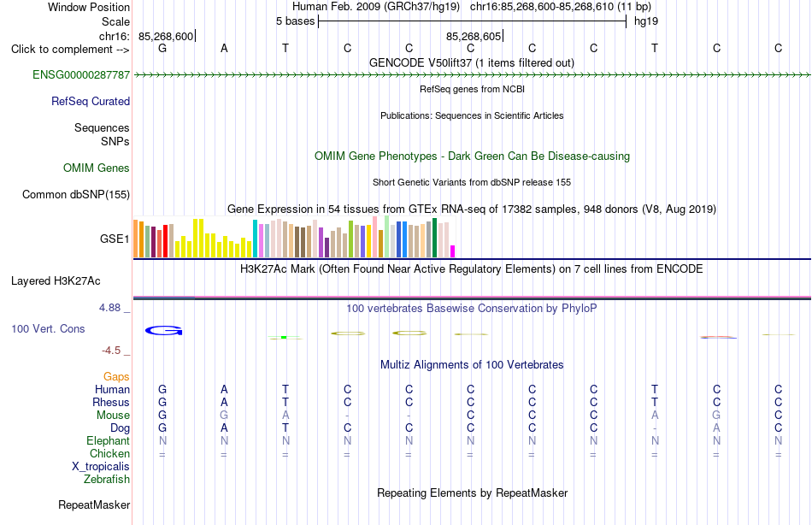Select the Zebrafish species label
Image resolution: width=812 pixels, height=525 pixels.
point(107,479)
